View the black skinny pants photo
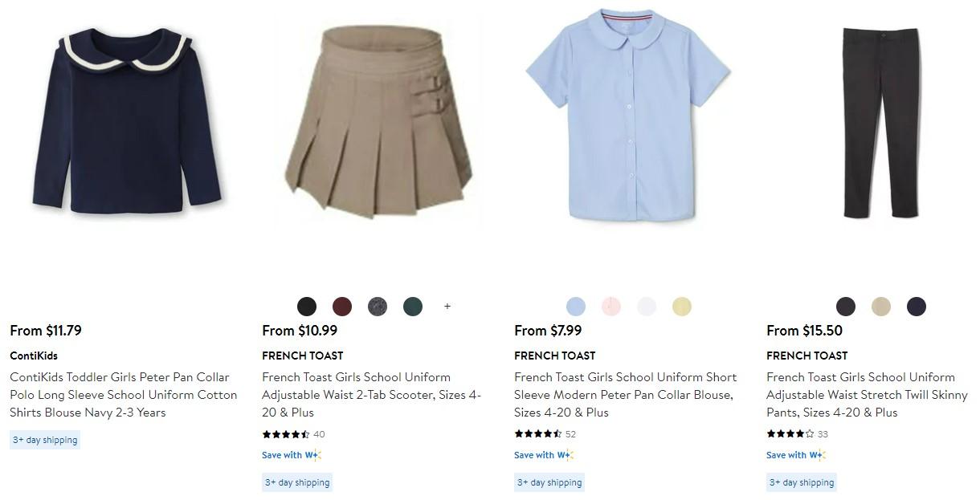This screenshot has width=980, height=500. 880,122
